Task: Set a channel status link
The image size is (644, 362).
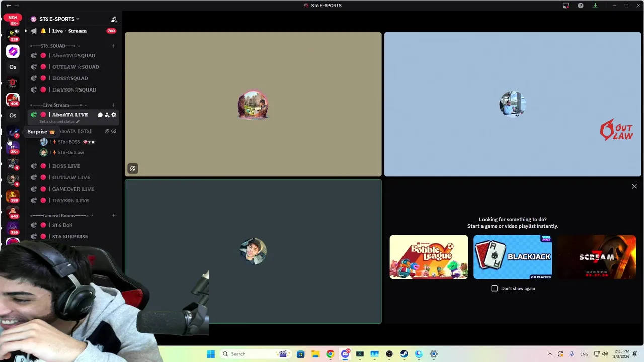Action: coord(59,122)
